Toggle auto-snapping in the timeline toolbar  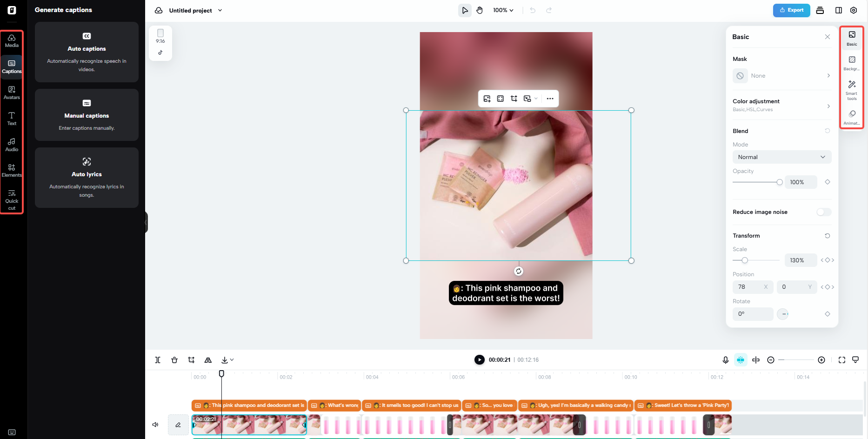[x=741, y=359]
